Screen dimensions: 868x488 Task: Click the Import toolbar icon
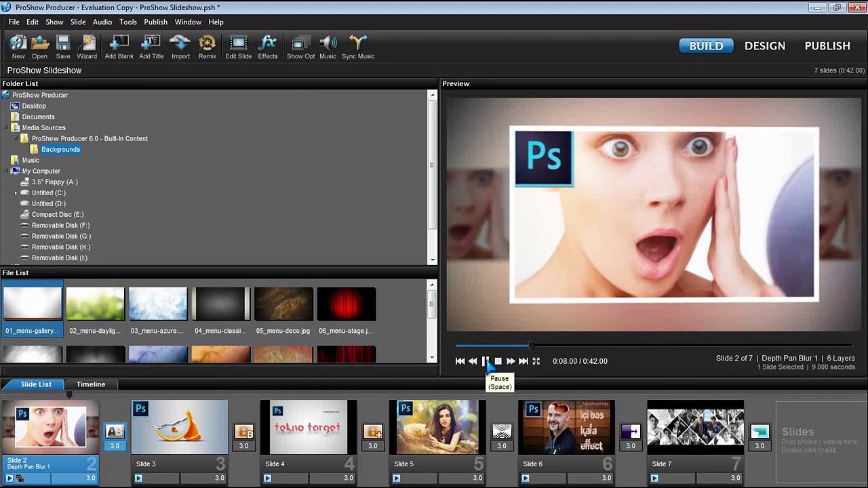(x=180, y=47)
